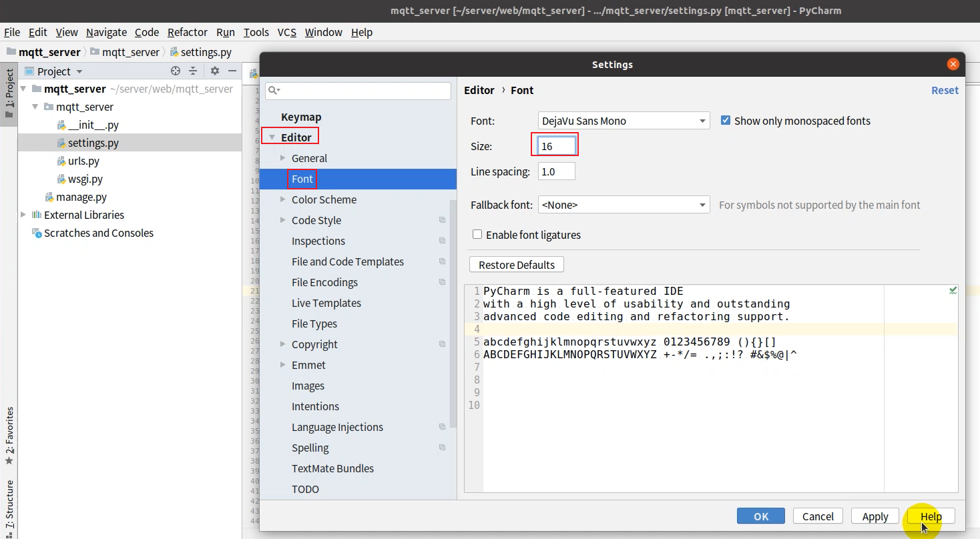Click the Collapse All icon in Project panel
The width and height of the screenshot is (980, 539).
click(193, 71)
